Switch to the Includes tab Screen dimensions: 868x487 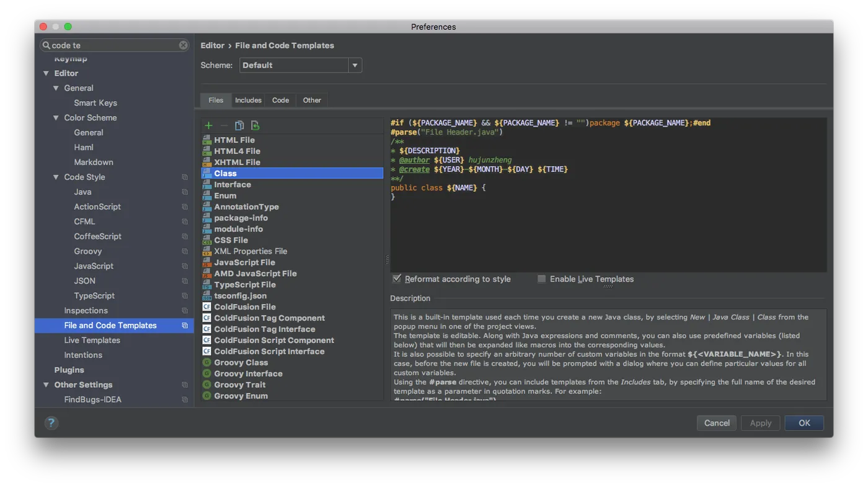point(248,100)
